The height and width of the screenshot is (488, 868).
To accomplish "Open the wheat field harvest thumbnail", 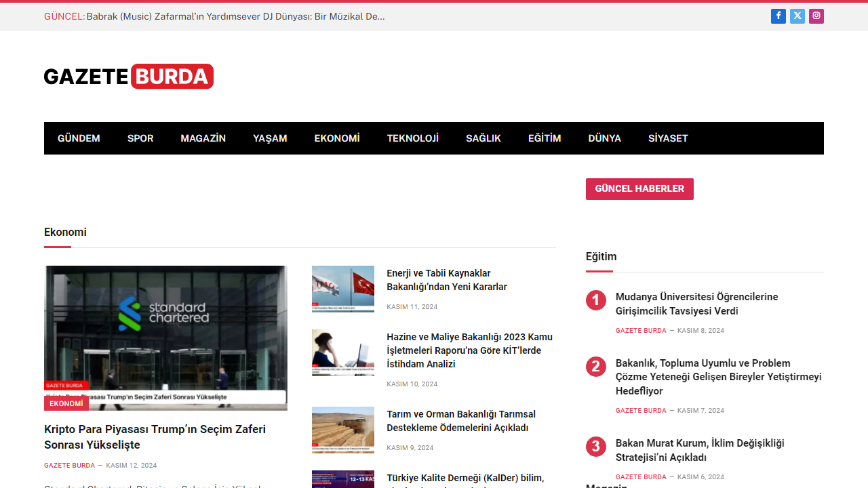I will (343, 430).
